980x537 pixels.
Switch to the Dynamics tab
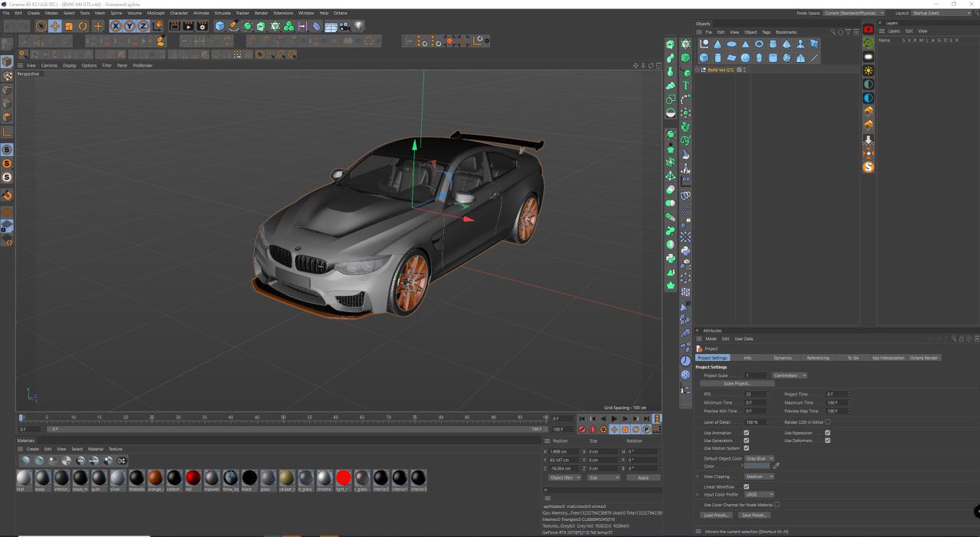click(x=782, y=358)
